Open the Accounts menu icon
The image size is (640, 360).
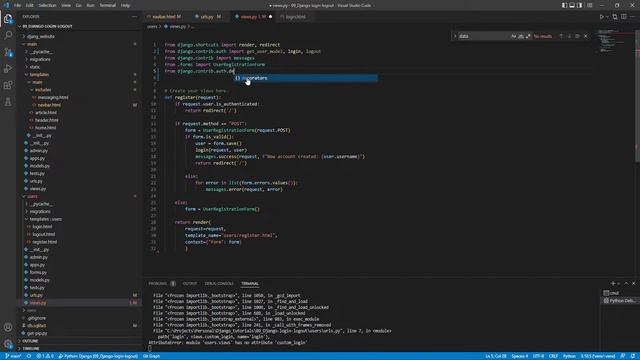tap(8, 327)
